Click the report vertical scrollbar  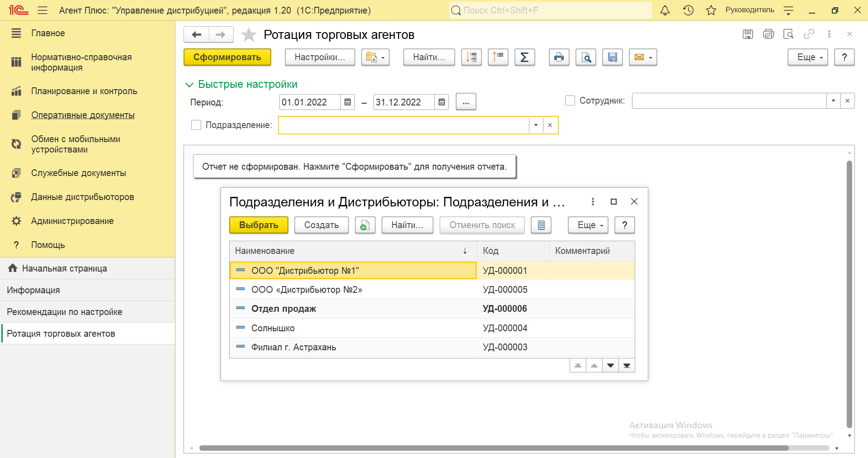(x=849, y=294)
